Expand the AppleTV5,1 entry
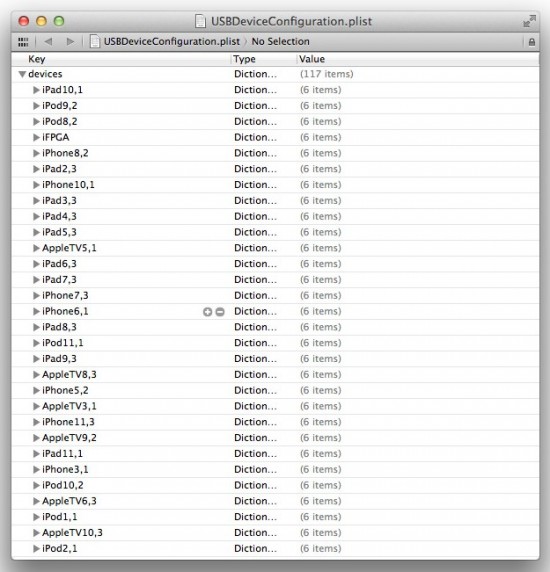 36,248
